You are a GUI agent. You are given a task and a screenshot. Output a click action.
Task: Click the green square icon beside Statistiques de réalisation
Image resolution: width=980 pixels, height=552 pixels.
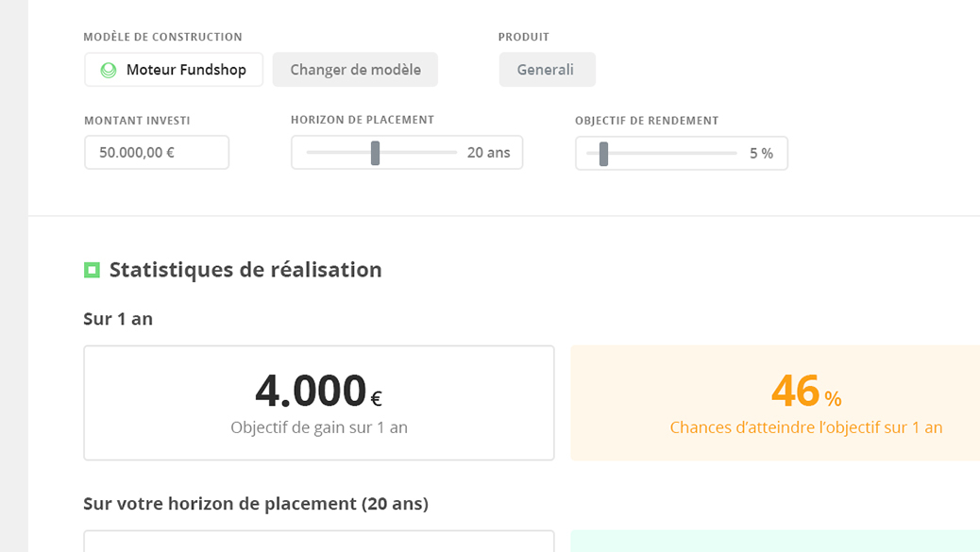pos(92,270)
